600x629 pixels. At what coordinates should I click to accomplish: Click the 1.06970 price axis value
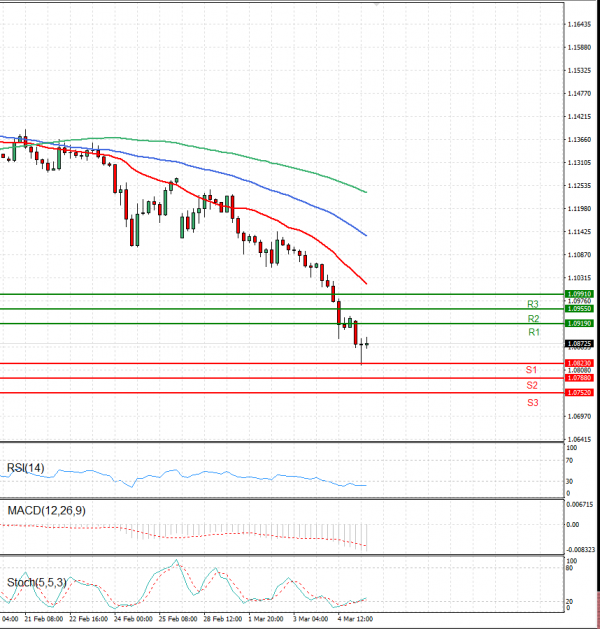tap(580, 416)
